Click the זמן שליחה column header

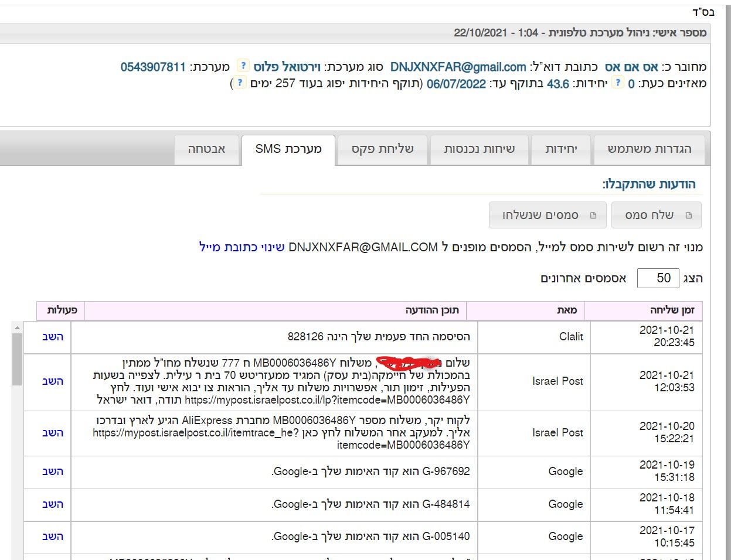tap(643, 310)
